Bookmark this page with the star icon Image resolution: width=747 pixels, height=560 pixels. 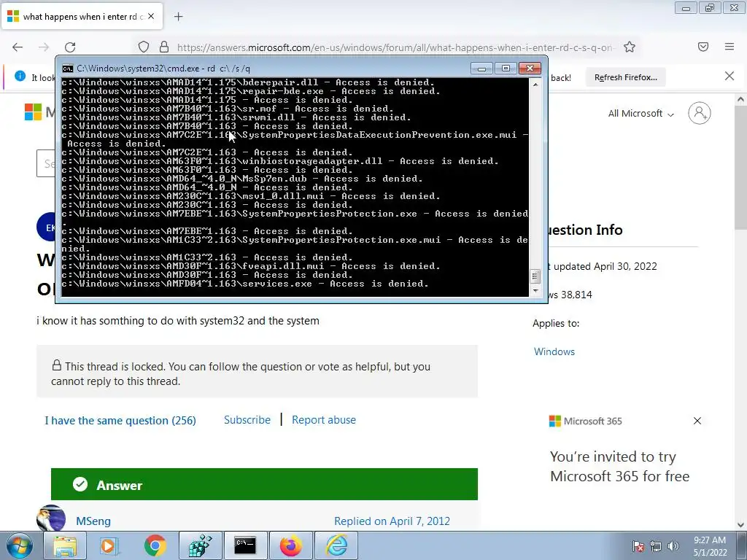point(630,47)
